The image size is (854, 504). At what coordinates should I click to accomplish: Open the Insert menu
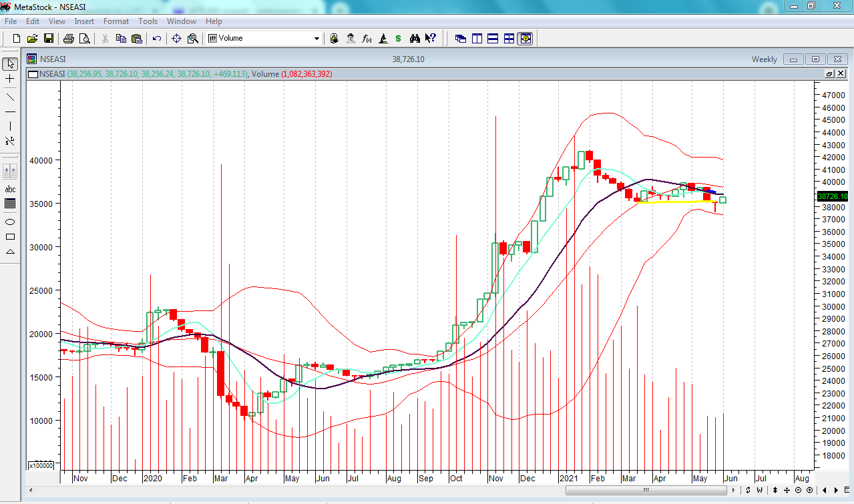tap(84, 21)
